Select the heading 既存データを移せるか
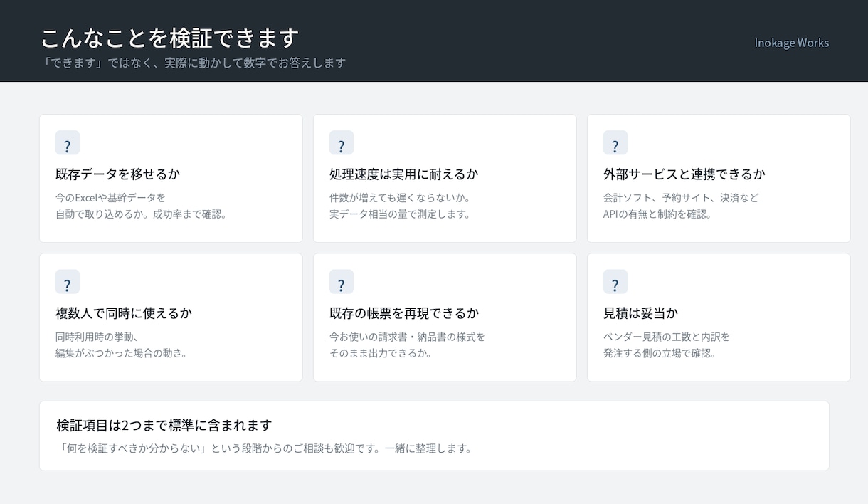Image resolution: width=868 pixels, height=504 pixels. (x=118, y=174)
